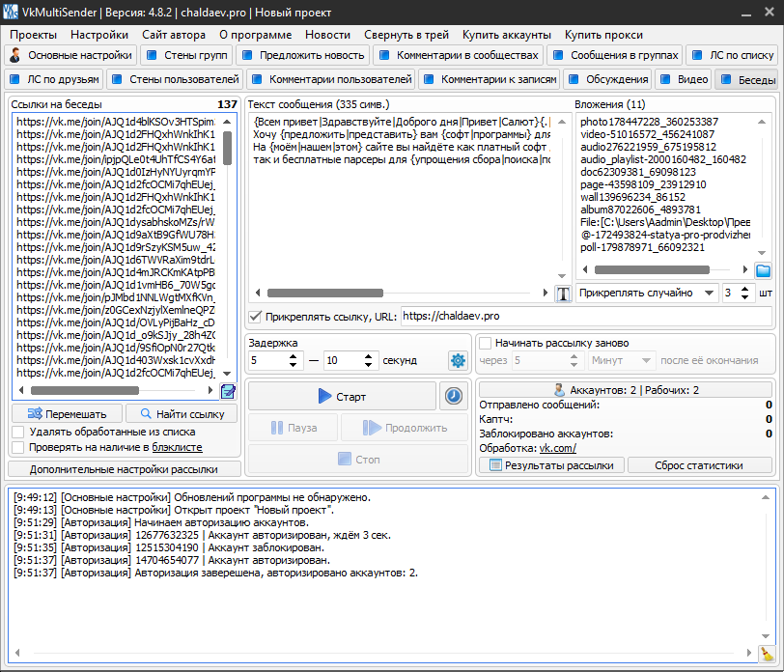Click Аккаунтов: 2 | Рабочих: 2 button
The image size is (784, 672).
(x=626, y=390)
